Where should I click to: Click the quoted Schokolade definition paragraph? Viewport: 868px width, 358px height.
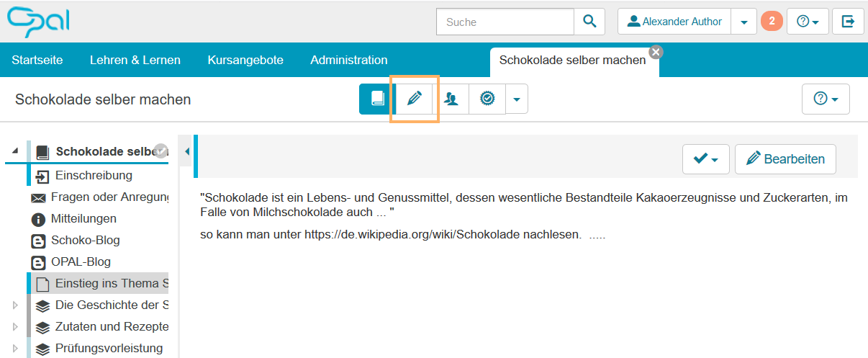point(524,205)
